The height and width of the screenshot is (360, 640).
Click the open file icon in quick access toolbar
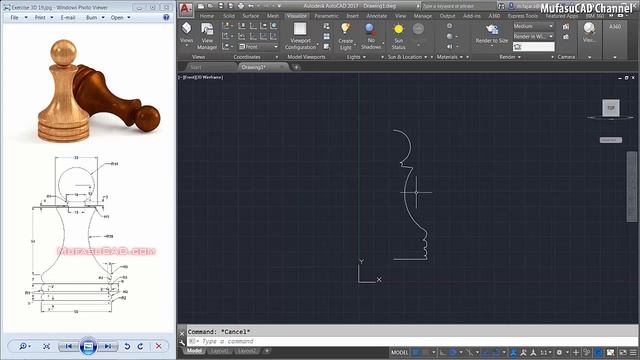tap(211, 6)
